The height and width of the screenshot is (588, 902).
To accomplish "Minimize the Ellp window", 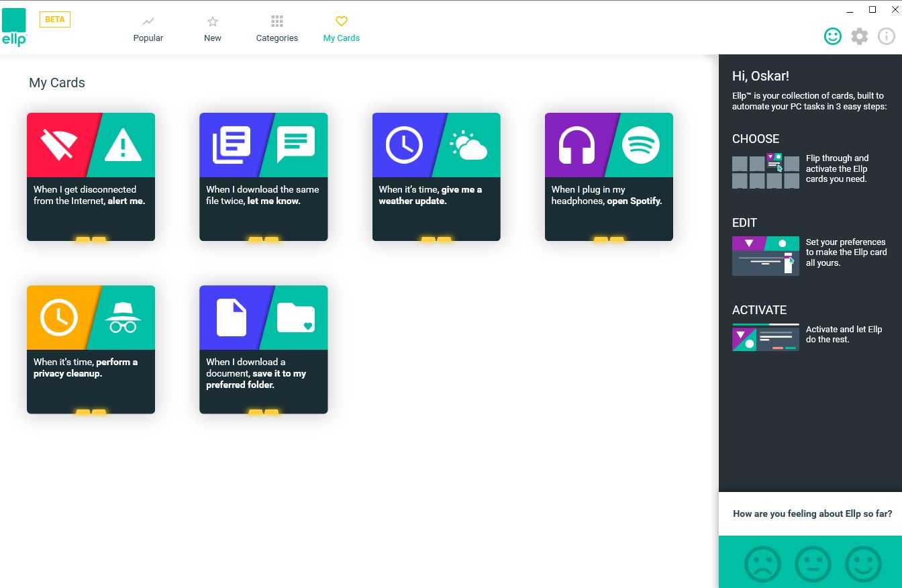I will click(x=850, y=10).
